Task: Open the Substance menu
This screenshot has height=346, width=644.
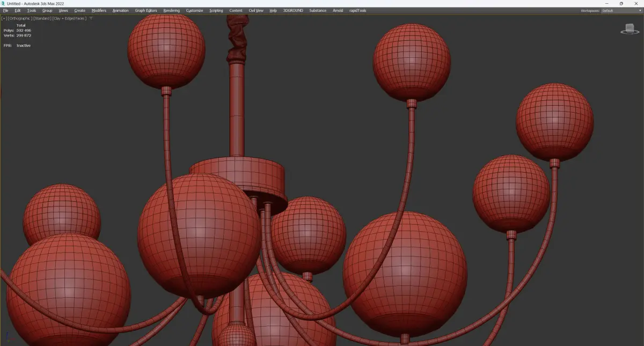Action: [318, 10]
